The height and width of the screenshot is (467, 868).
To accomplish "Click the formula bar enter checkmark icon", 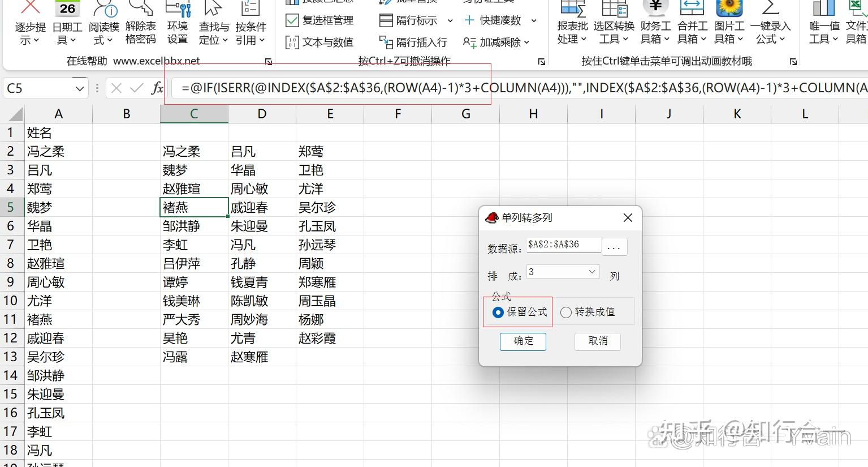I will tap(136, 88).
